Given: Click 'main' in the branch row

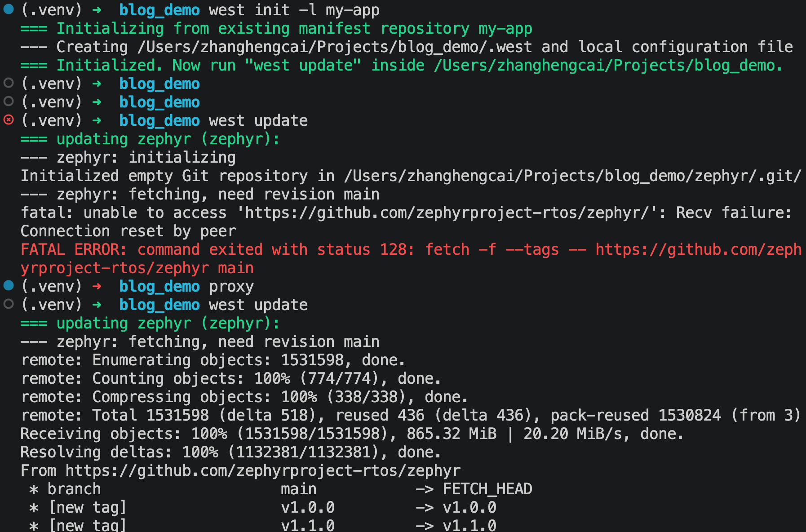Looking at the screenshot, I should (x=299, y=489).
